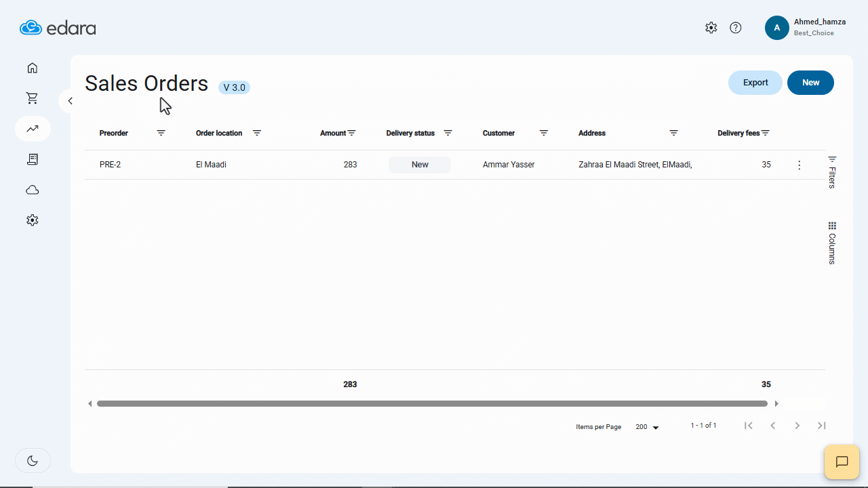
Task: Open the Customer column filter icon
Action: tap(544, 133)
